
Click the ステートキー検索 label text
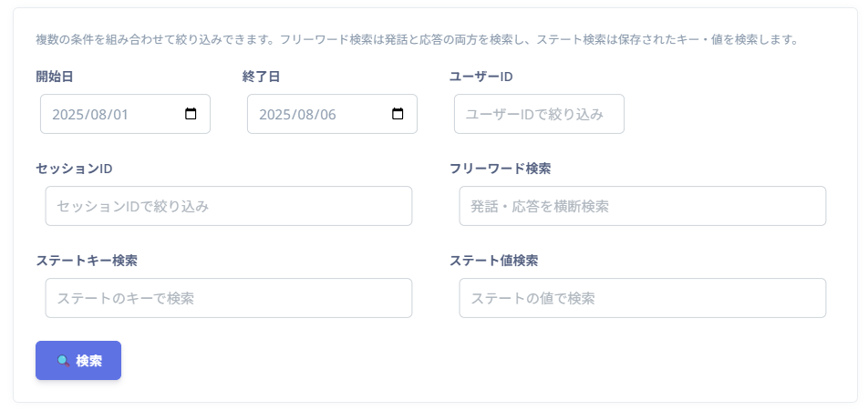coord(87,260)
